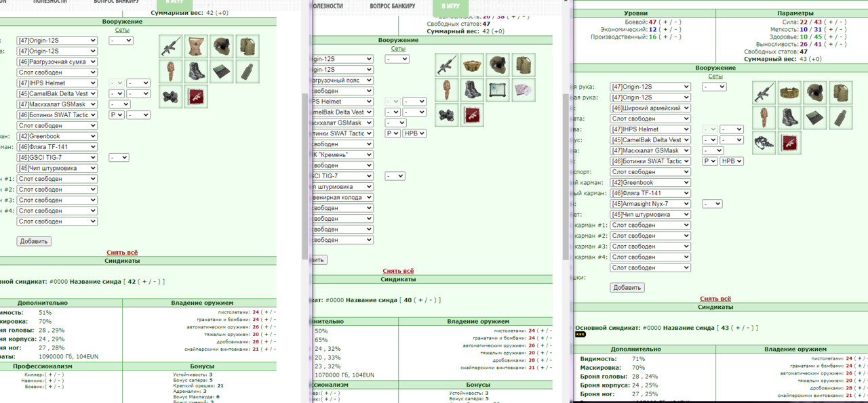Open the ПК "Кремень" slot dropdown
The height and width of the screenshot is (403, 868).
click(x=341, y=155)
